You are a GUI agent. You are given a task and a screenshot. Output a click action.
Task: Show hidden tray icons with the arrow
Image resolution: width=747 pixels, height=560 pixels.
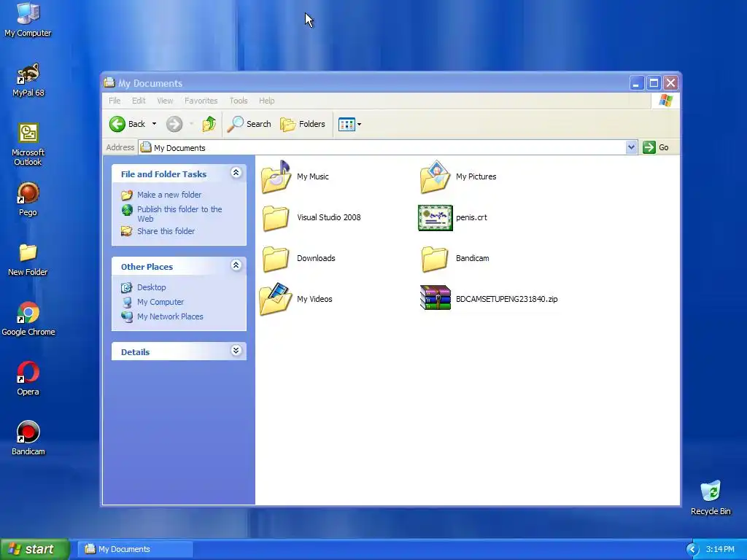click(692, 550)
